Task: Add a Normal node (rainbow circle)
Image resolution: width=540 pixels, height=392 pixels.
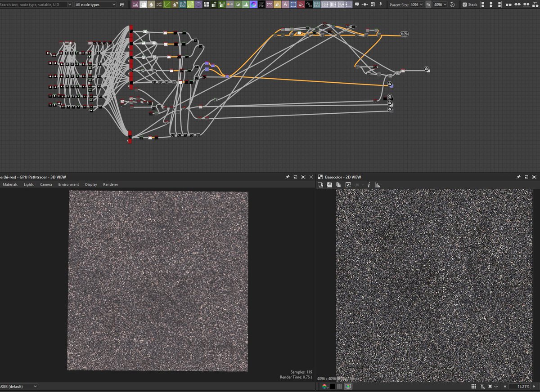Action: [253, 4]
